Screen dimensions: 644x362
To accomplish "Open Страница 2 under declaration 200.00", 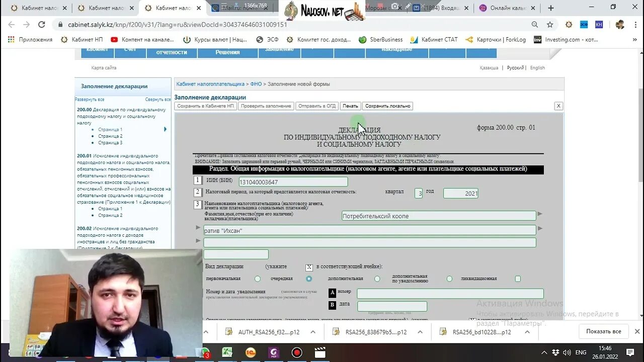I will point(110,136).
